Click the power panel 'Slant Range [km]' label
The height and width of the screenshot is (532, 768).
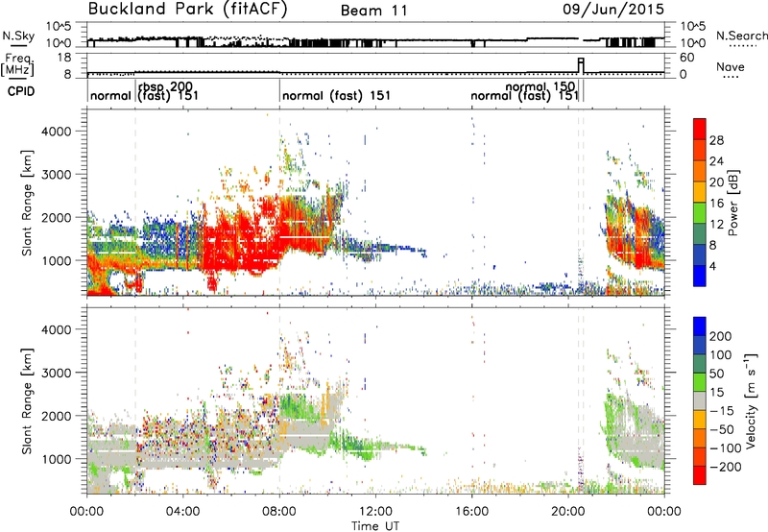tap(27, 203)
